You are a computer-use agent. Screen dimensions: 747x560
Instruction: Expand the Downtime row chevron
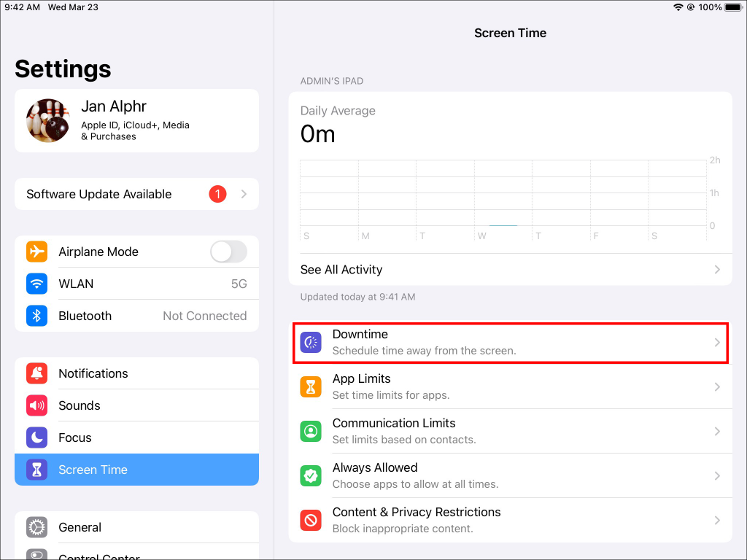pyautogui.click(x=717, y=341)
